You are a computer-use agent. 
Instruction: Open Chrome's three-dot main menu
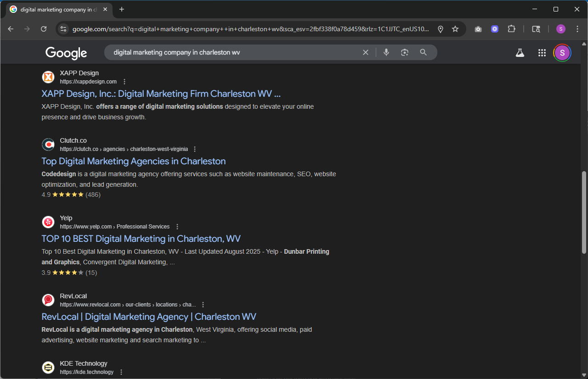(577, 29)
